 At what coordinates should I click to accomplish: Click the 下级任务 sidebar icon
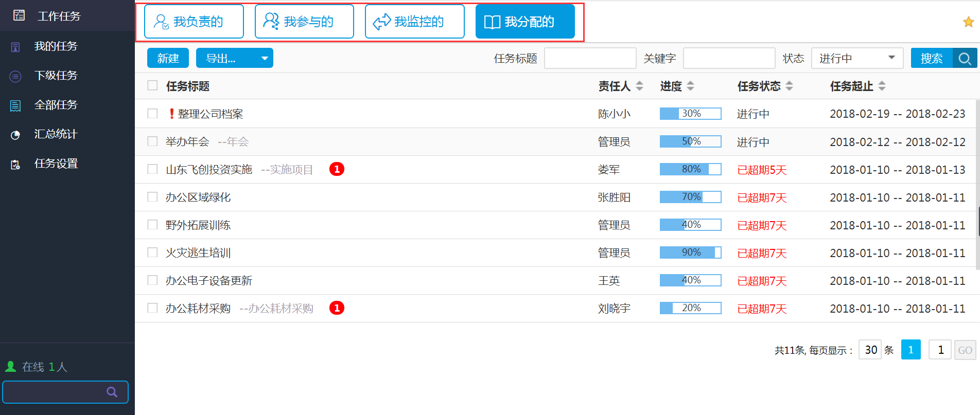15,76
